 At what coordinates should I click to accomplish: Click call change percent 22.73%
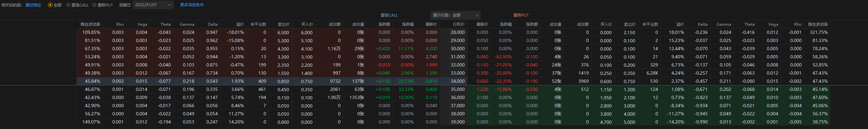406,81
